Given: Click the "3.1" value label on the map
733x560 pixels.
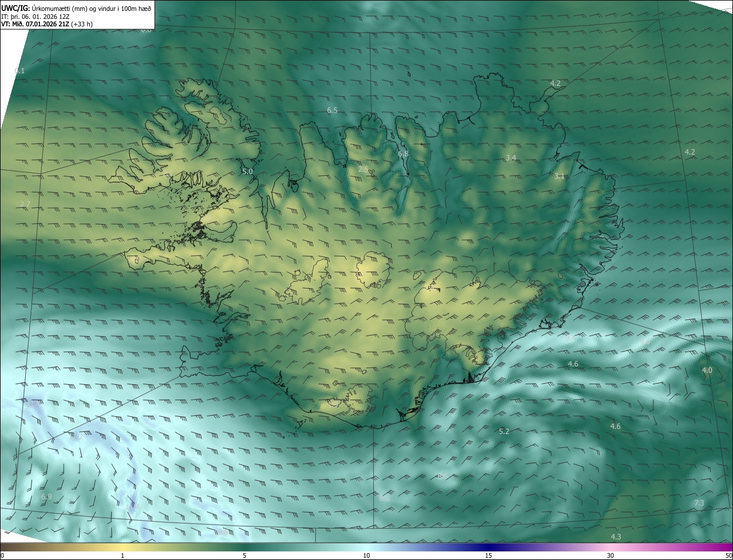Looking at the screenshot, I should 559,176.
